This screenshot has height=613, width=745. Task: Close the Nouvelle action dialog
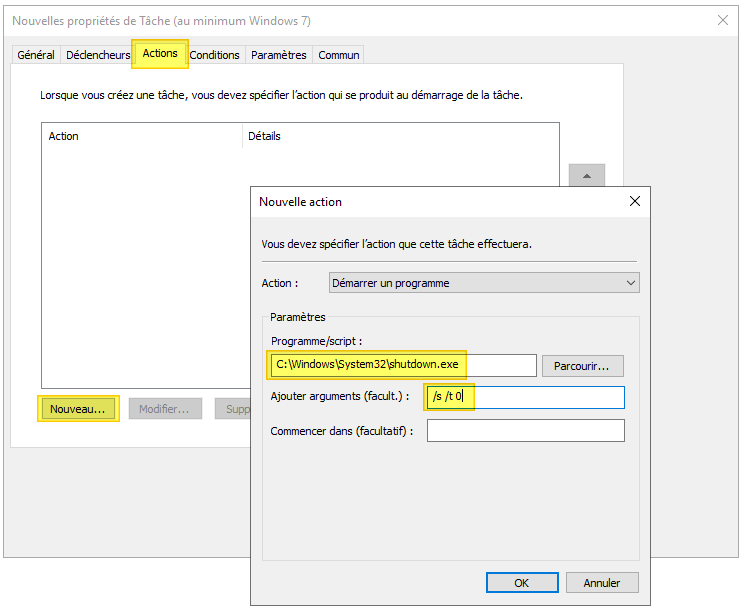click(x=634, y=201)
